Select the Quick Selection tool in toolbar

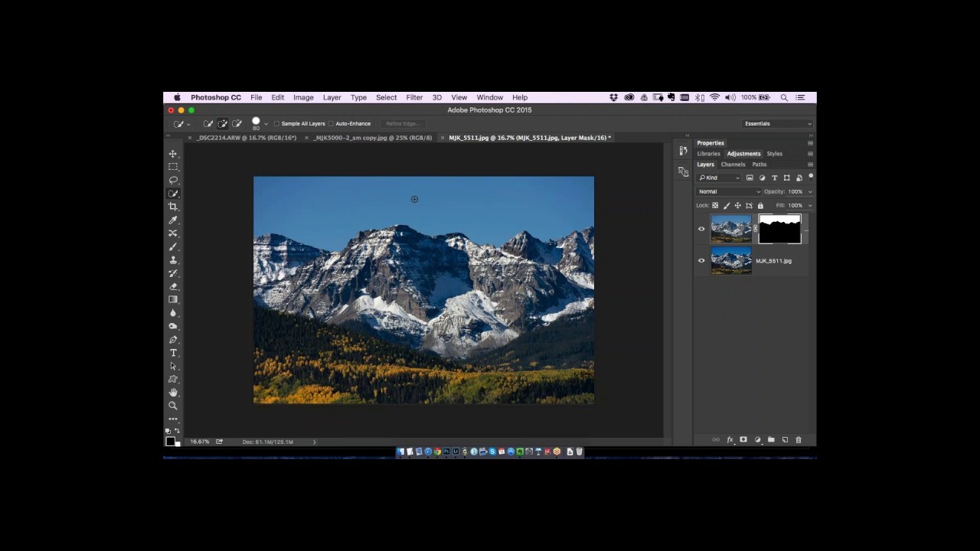pyautogui.click(x=173, y=194)
